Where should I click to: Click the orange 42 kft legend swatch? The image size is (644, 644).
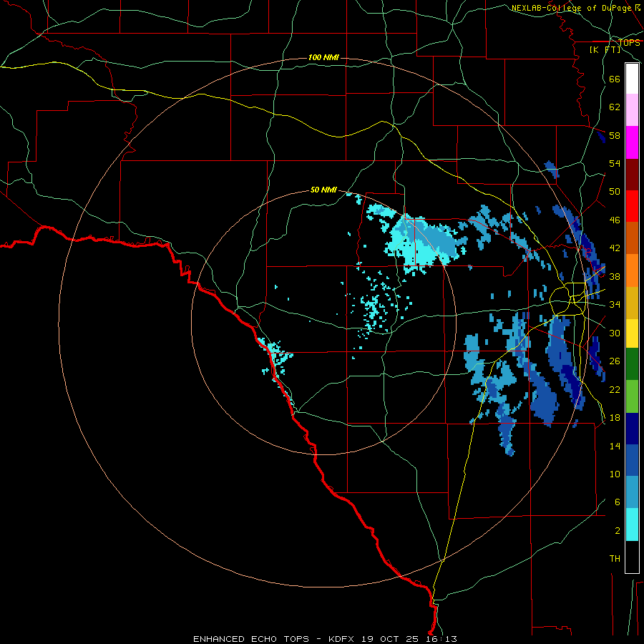(632, 270)
